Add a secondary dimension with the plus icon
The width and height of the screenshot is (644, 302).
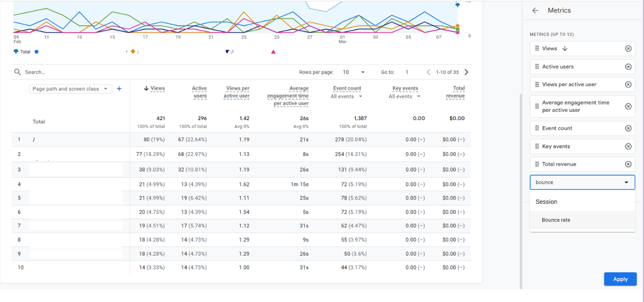[x=119, y=88]
